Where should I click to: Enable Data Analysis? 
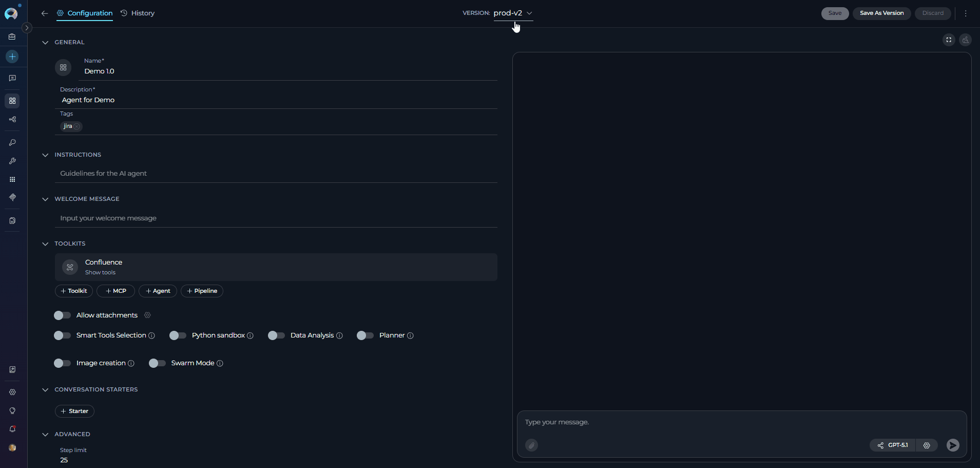click(276, 335)
